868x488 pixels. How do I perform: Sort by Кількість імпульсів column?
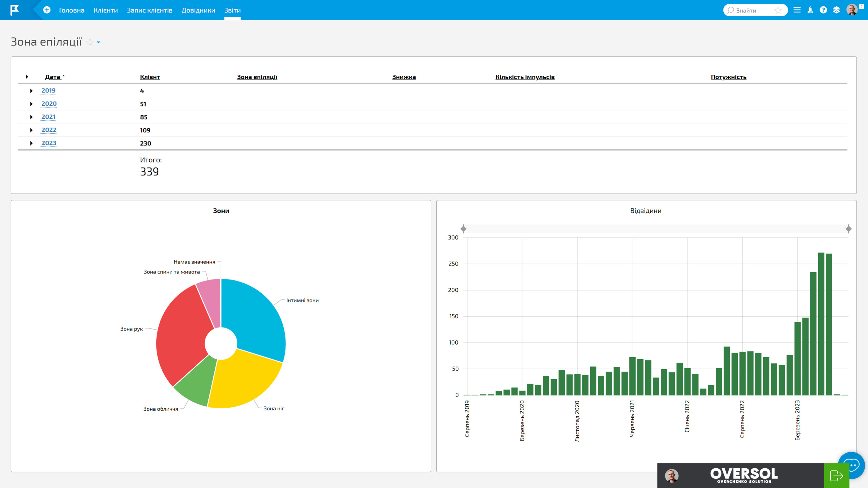525,77
